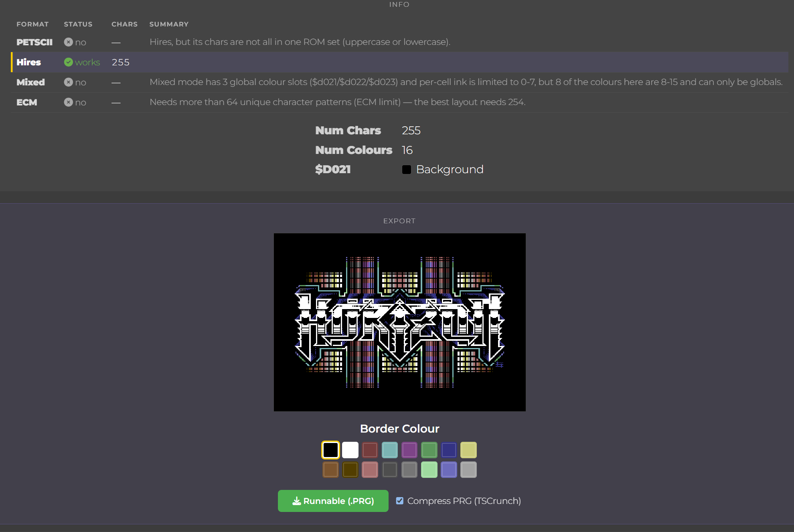This screenshot has height=532, width=794.
Task: Click the Hires row chars value 255
Action: 121,62
